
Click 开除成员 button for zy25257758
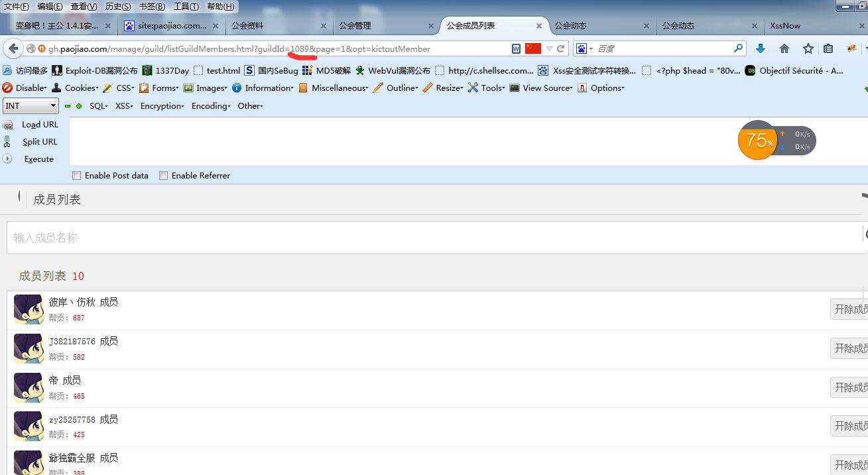(x=850, y=426)
